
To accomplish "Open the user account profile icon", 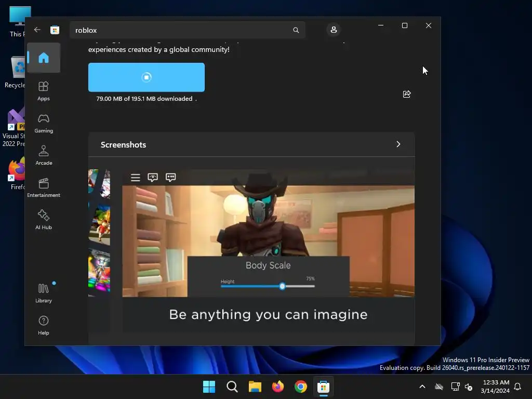I will (x=334, y=30).
